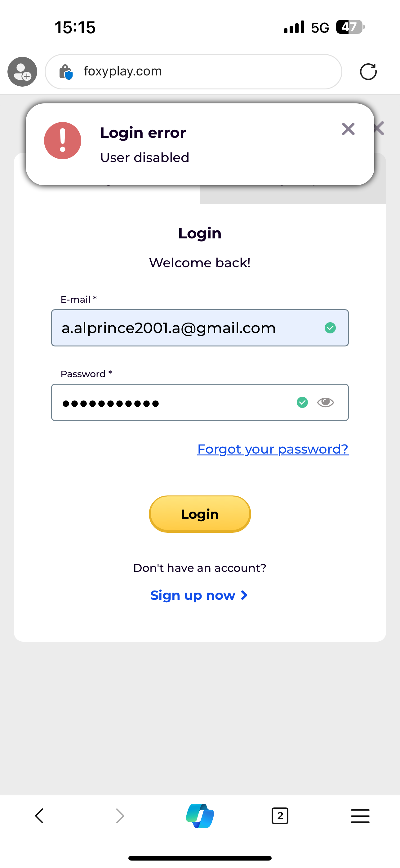Open the browser hamburger menu
Image resolution: width=400 pixels, height=868 pixels.
(x=360, y=816)
